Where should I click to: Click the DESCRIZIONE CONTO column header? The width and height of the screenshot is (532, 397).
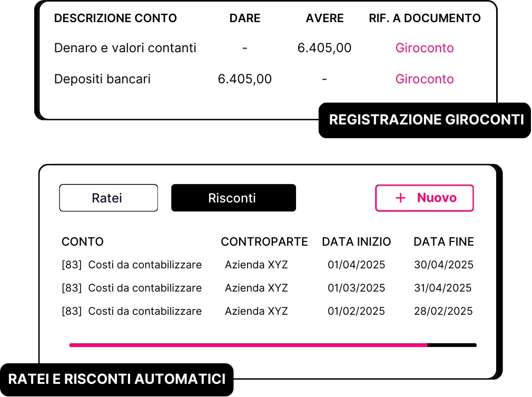(x=115, y=18)
